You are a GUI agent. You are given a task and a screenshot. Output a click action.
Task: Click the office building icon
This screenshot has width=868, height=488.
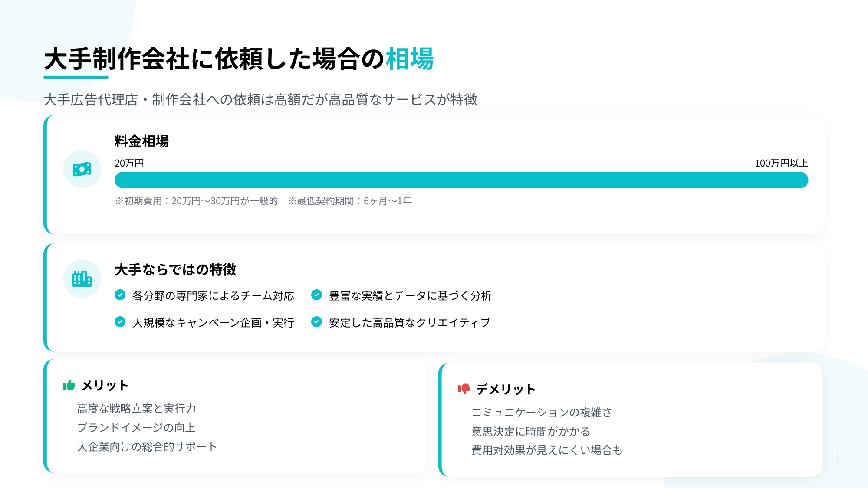tap(82, 278)
